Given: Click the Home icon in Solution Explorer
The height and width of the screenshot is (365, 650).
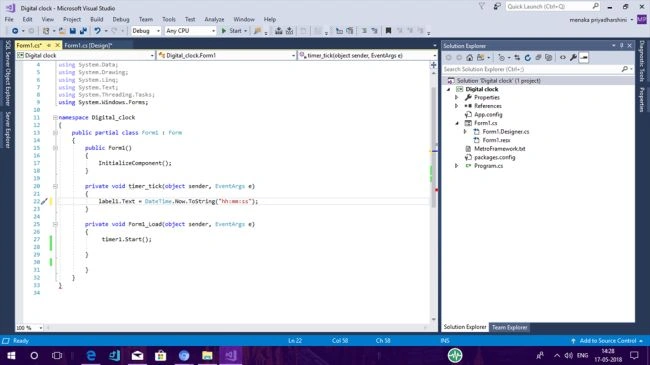Looking at the screenshot, I should 469,58.
